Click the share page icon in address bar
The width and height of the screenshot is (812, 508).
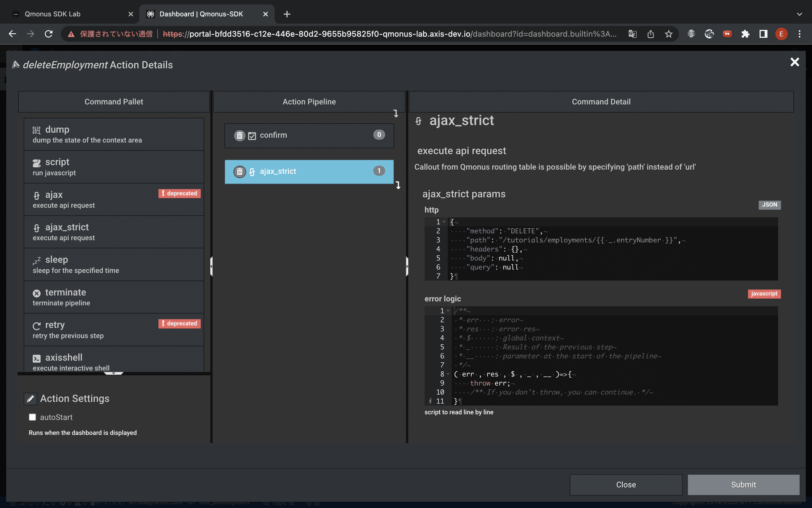tap(651, 34)
